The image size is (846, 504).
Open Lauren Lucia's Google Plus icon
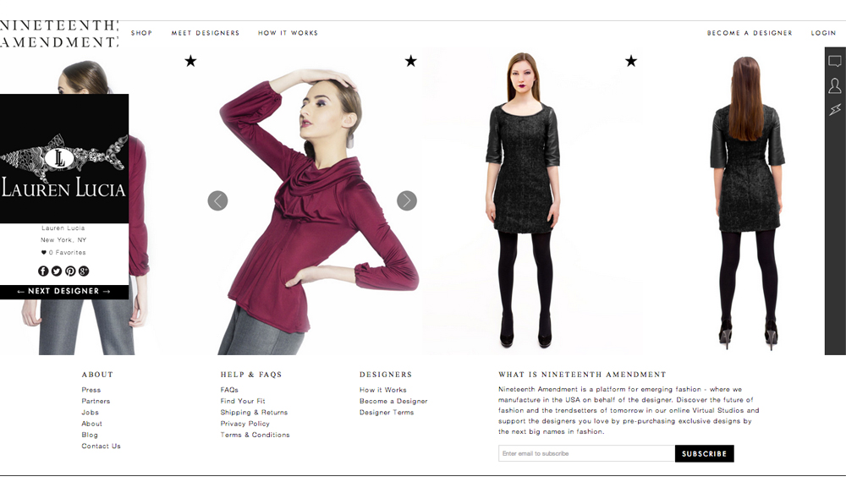point(84,271)
